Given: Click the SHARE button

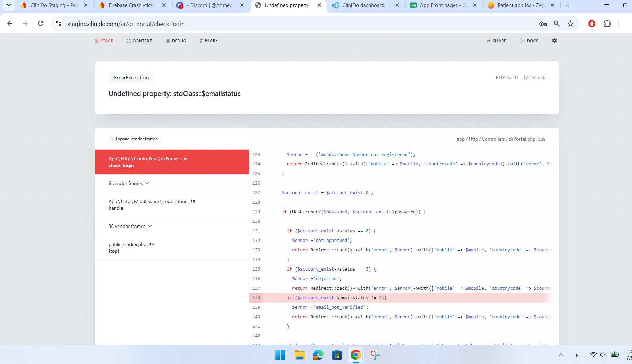Looking at the screenshot, I should (x=496, y=41).
